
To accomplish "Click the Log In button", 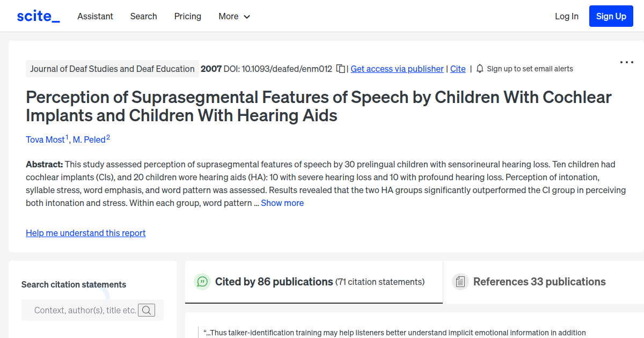I will click(x=567, y=16).
